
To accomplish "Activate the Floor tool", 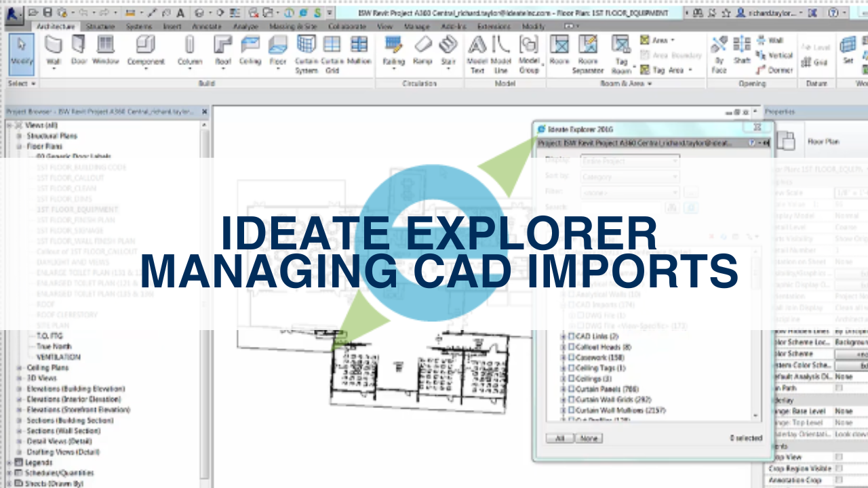I will click(x=278, y=52).
